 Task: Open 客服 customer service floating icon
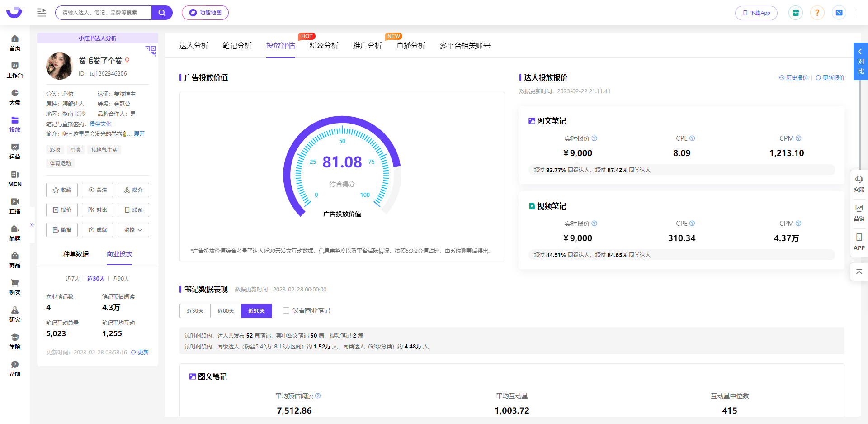[859, 184]
